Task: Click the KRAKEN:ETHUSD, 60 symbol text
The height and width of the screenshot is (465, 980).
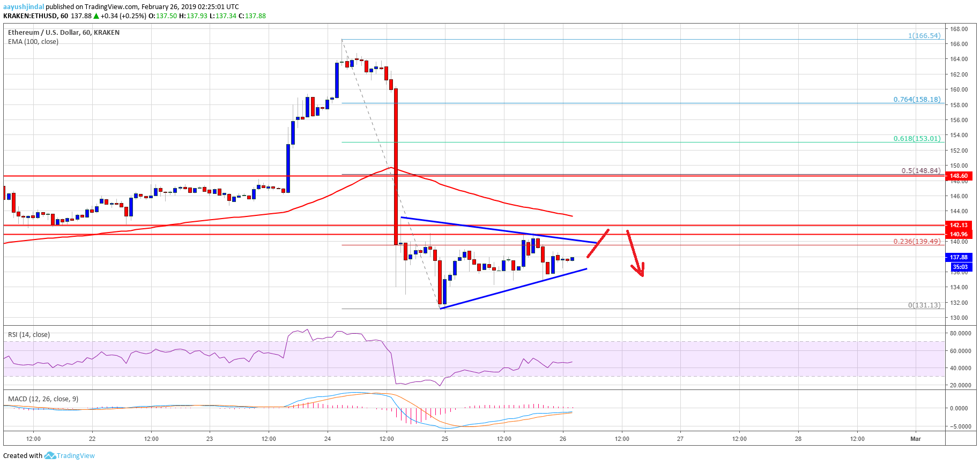Action: click(x=35, y=16)
